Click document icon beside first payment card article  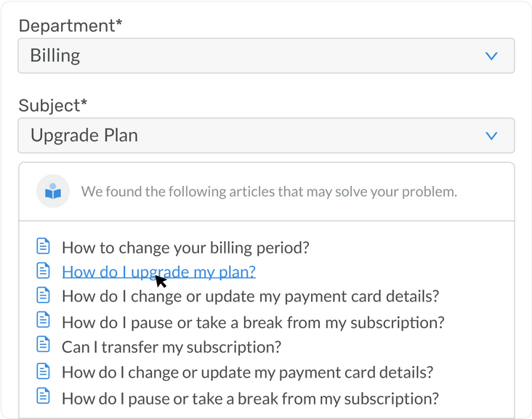click(44, 296)
